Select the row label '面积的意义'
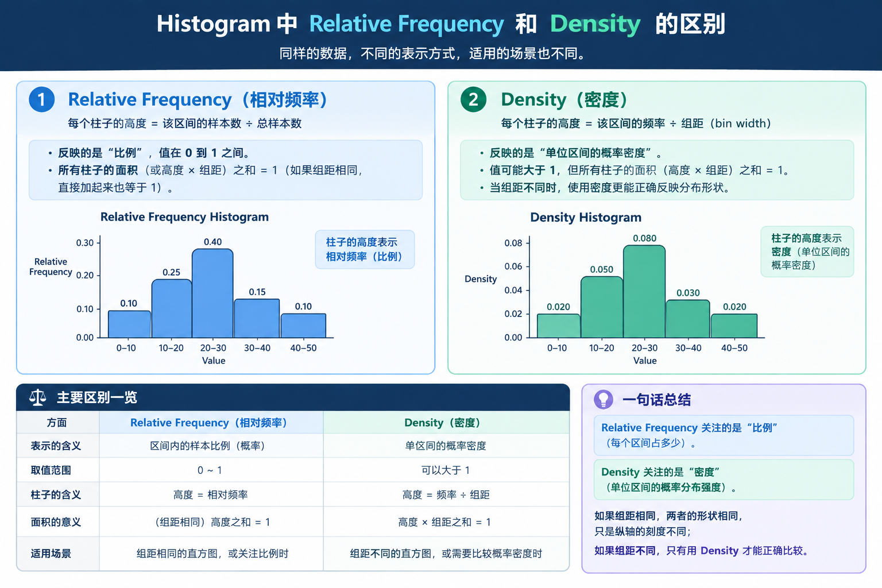882x588 pixels. click(x=56, y=522)
